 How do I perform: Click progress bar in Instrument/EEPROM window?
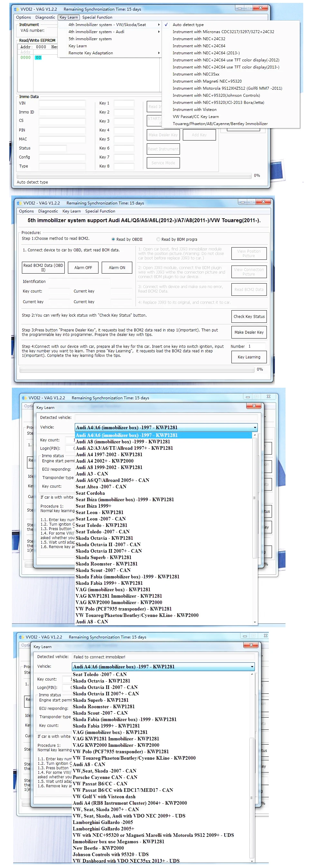[134, 176]
